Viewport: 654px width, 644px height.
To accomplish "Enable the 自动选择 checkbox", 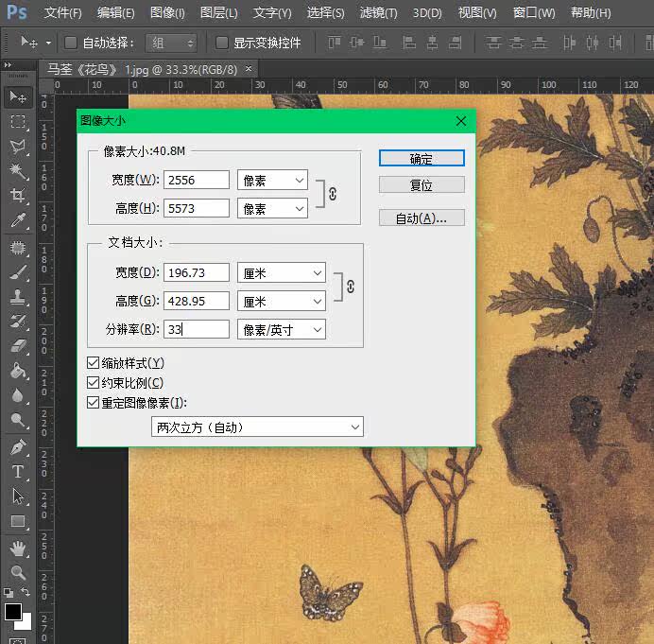I will point(71,43).
